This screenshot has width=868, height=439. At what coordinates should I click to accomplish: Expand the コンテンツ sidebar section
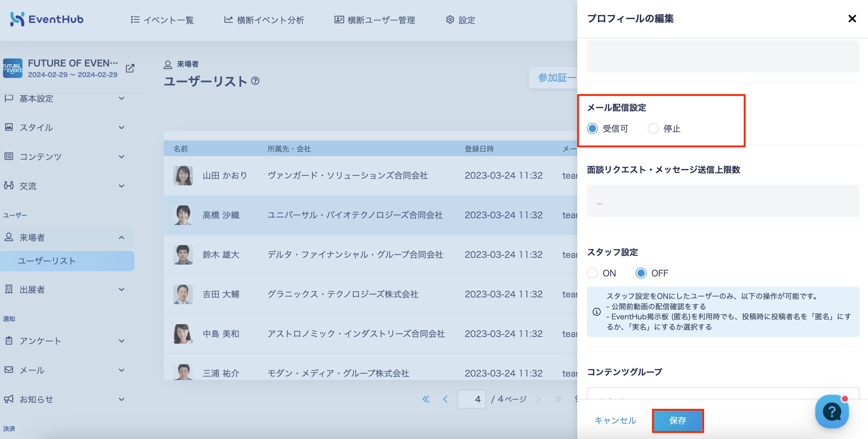point(65,157)
